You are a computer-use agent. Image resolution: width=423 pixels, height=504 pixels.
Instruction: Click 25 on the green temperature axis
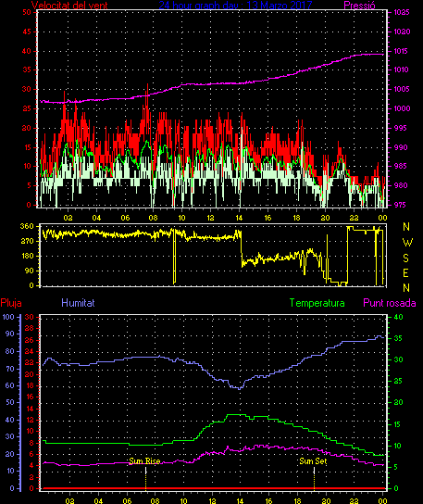point(398,382)
